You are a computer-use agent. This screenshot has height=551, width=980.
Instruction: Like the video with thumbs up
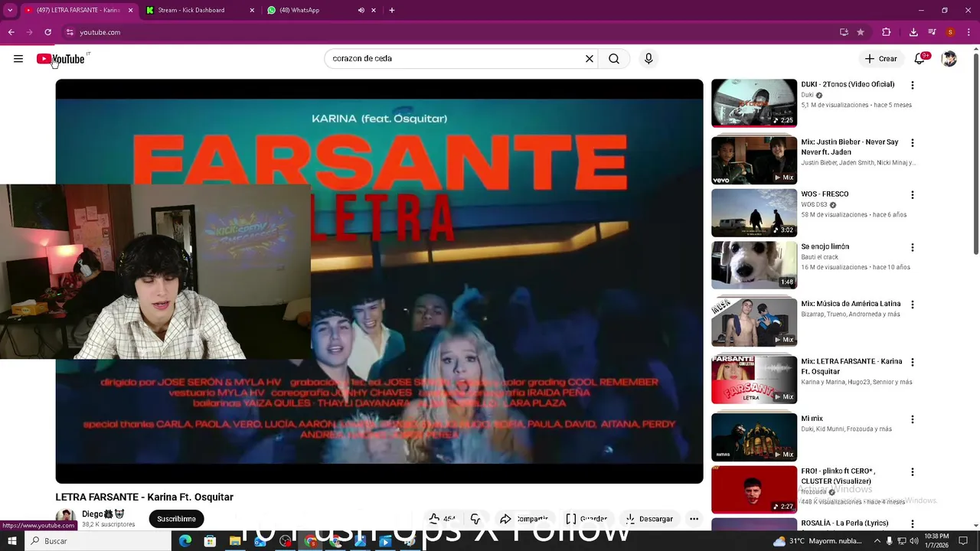point(442,519)
